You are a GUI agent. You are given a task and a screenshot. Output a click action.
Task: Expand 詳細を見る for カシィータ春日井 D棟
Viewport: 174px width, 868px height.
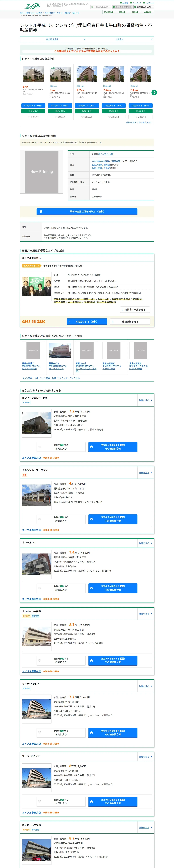coord(145,400)
